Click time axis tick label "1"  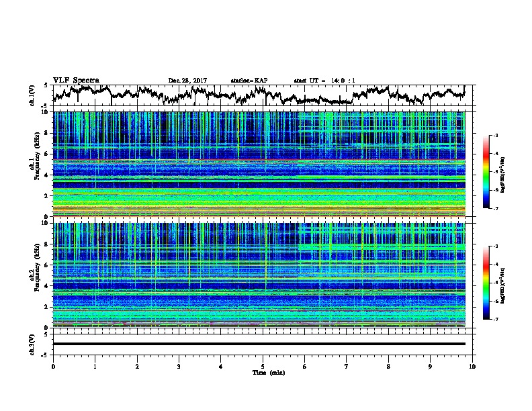click(x=95, y=367)
